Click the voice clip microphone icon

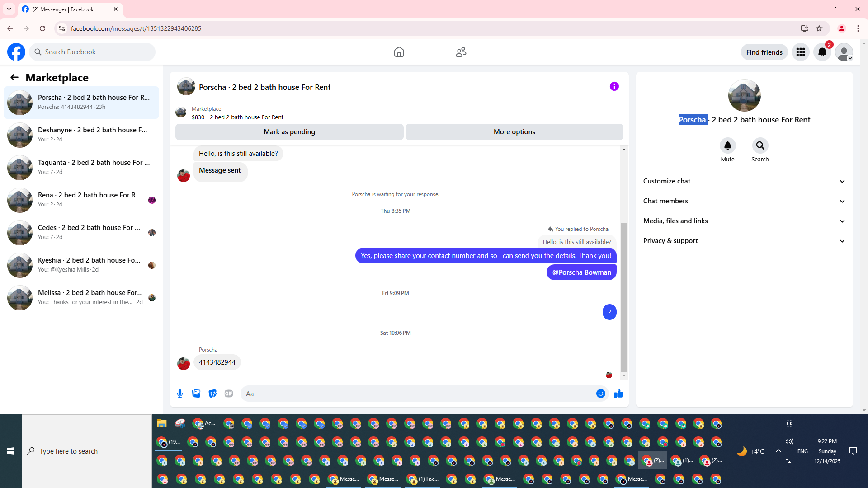click(180, 394)
